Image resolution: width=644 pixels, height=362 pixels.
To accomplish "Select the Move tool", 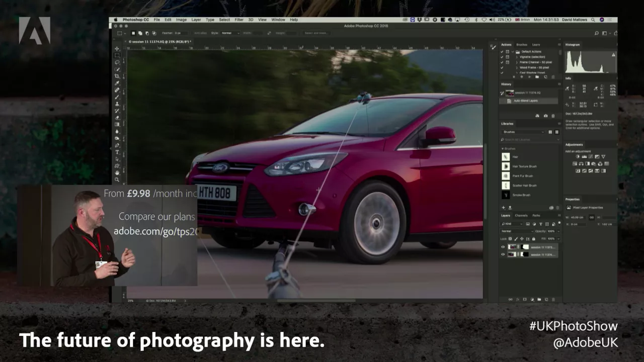I will (117, 49).
